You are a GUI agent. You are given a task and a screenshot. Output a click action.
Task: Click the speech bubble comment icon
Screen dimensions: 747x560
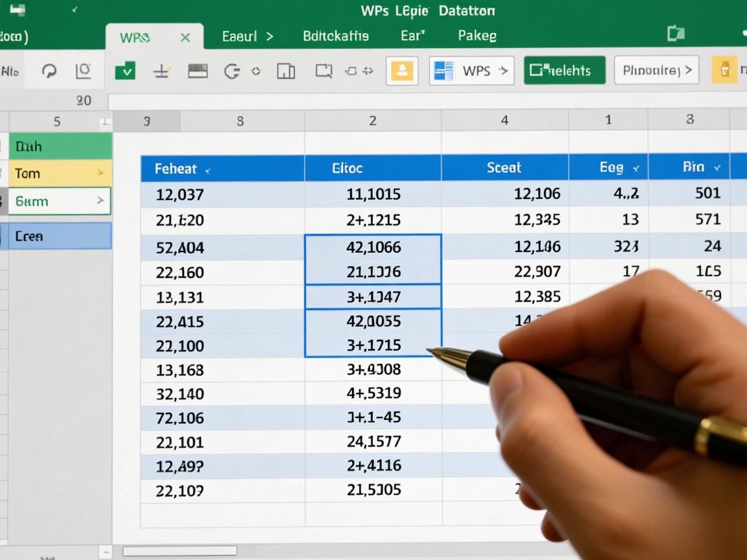[x=324, y=71]
